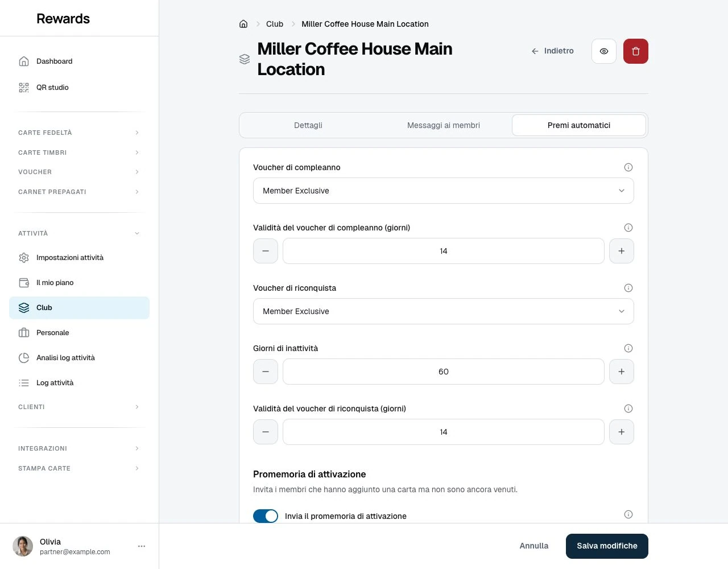
Task: Show info for Validità del voucher di compleanno
Action: coord(628,228)
